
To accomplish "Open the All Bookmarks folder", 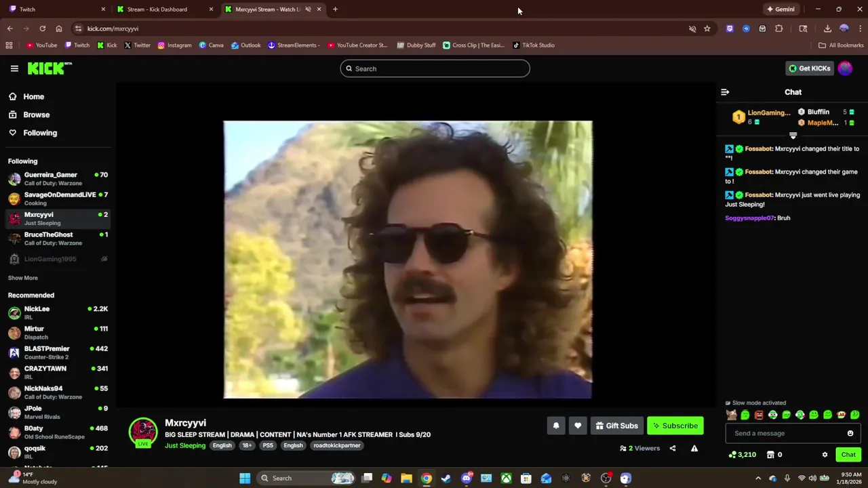I will pyautogui.click(x=841, y=45).
